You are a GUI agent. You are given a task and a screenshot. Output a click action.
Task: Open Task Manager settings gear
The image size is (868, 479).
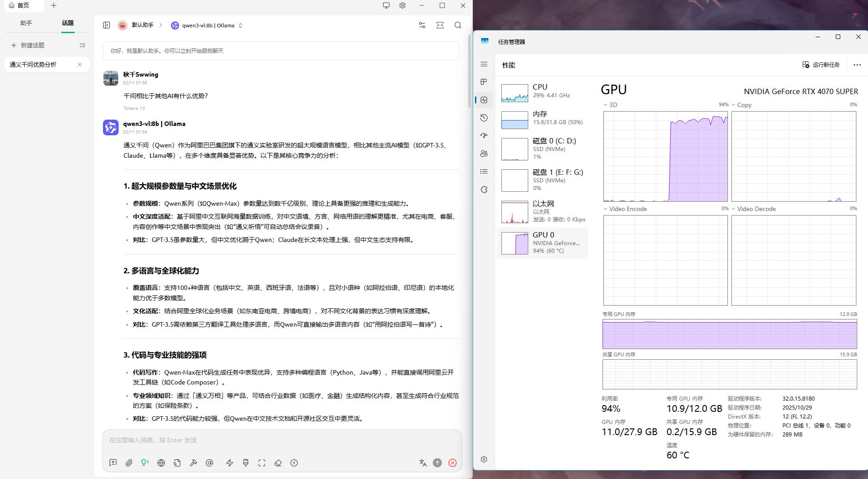484,459
